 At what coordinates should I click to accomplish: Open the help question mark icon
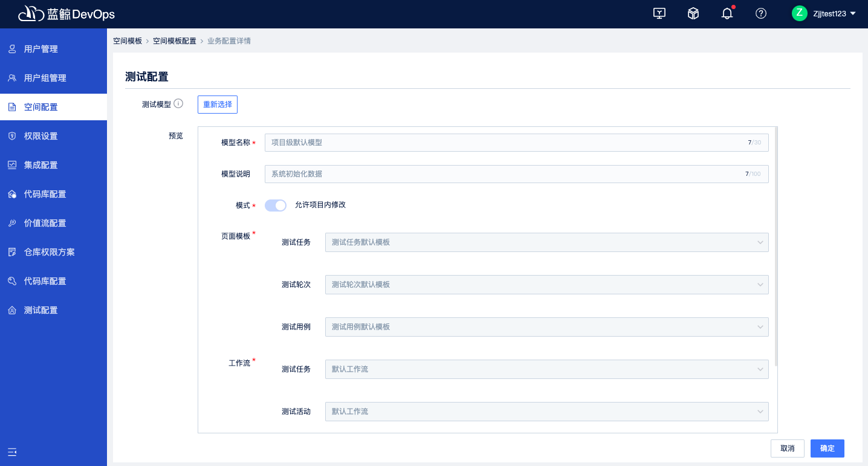coord(761,13)
